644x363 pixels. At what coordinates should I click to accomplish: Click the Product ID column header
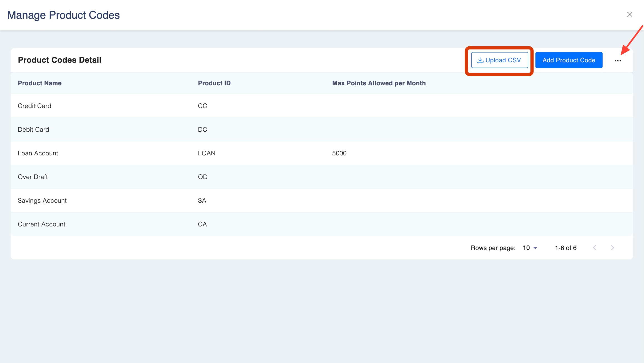214,83
